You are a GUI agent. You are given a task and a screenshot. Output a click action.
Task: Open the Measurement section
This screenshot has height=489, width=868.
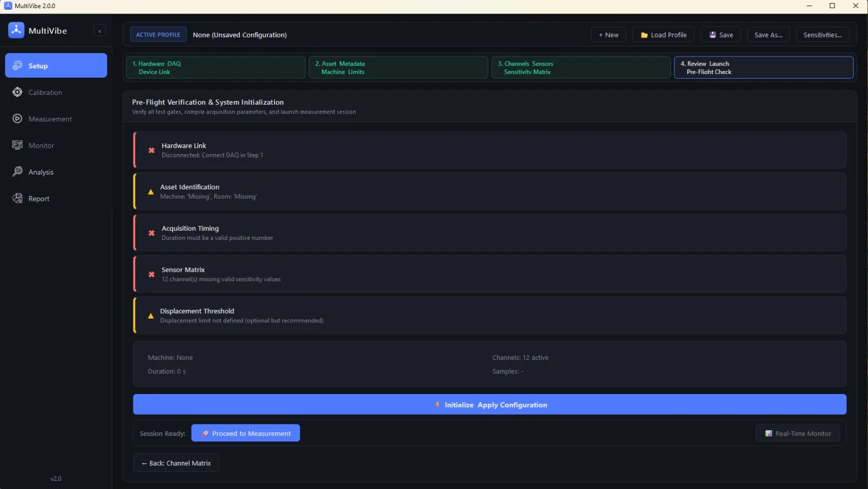[56, 119]
